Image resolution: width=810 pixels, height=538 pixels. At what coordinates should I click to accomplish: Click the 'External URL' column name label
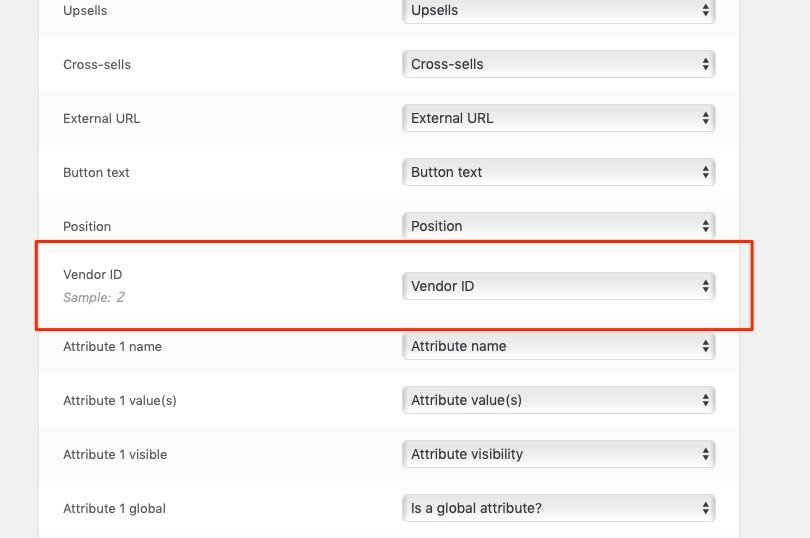(x=102, y=118)
